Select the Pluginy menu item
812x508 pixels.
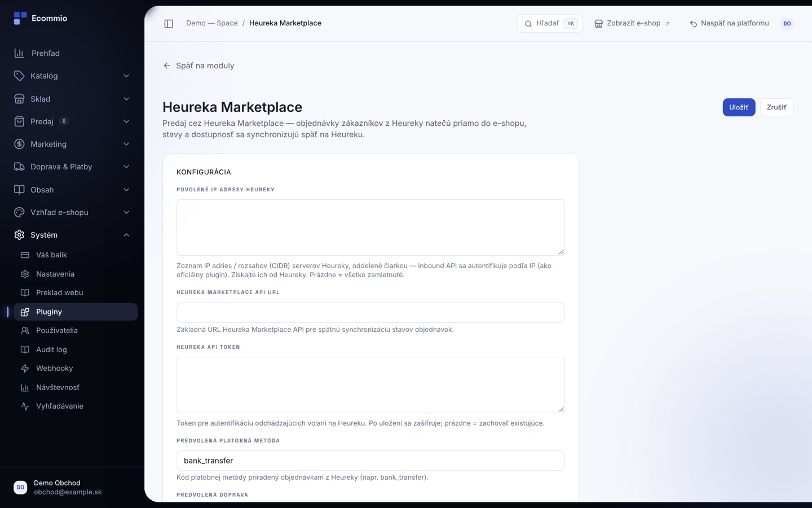click(x=76, y=312)
